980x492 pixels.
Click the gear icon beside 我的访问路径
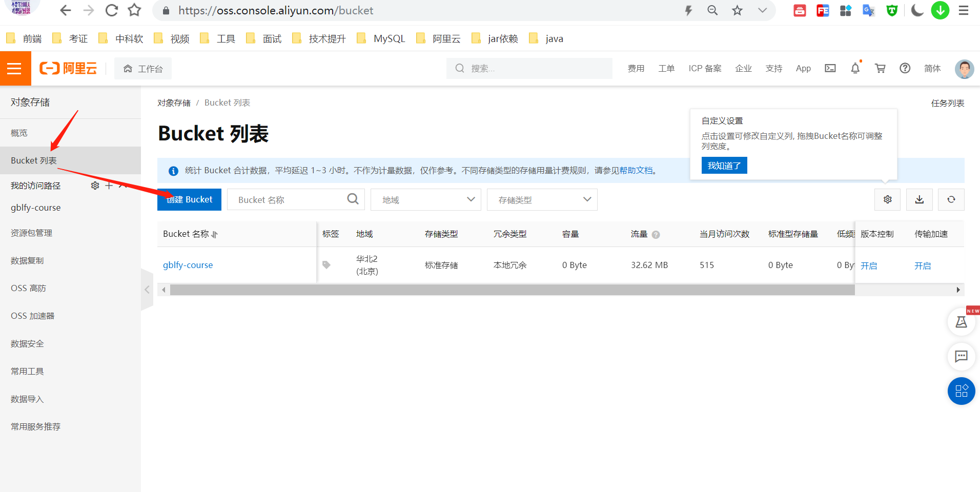pos(94,186)
